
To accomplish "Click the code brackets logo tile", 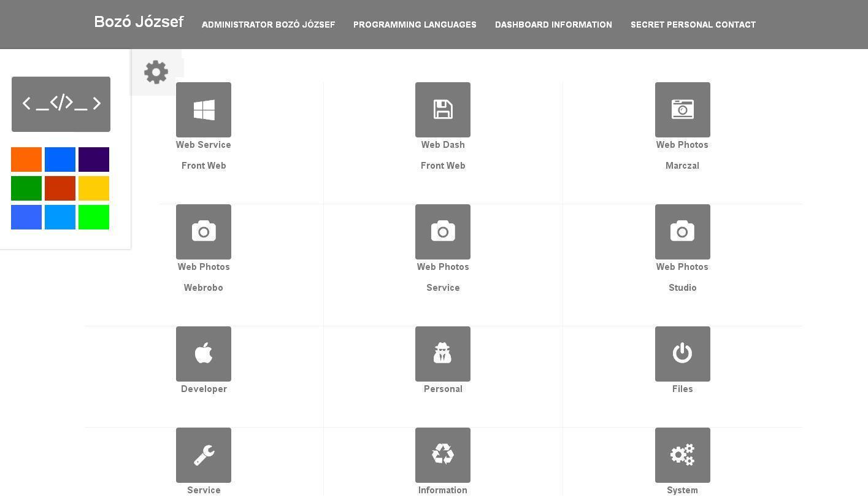I will (x=61, y=104).
